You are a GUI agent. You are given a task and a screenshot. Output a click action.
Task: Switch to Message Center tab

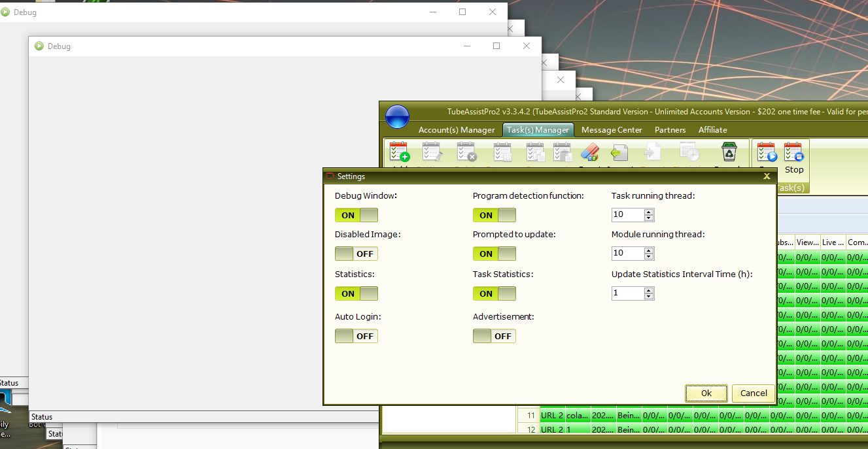612,130
